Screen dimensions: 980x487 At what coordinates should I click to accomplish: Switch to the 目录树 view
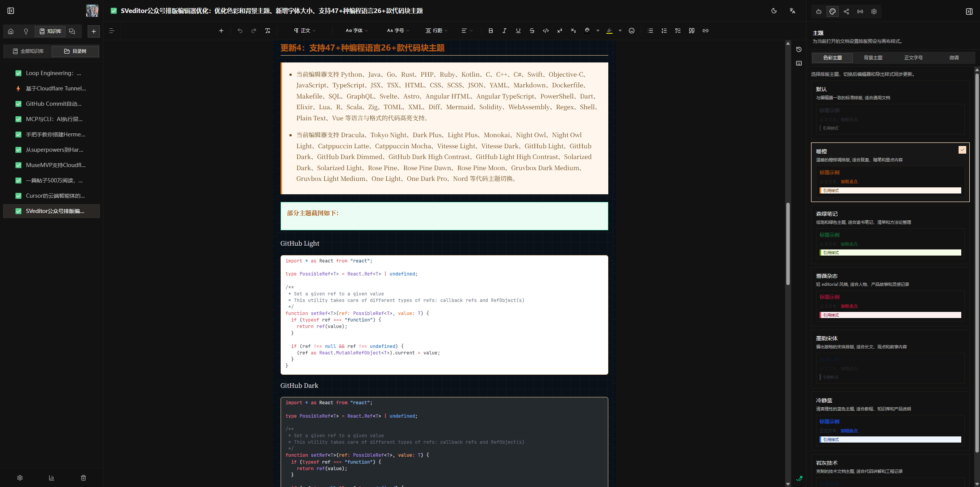pos(75,51)
